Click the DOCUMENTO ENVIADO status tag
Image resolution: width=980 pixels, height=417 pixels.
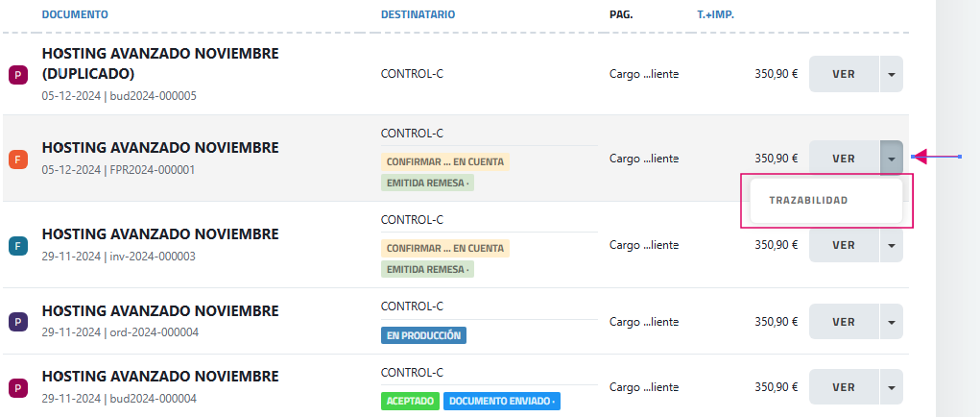coord(502,401)
